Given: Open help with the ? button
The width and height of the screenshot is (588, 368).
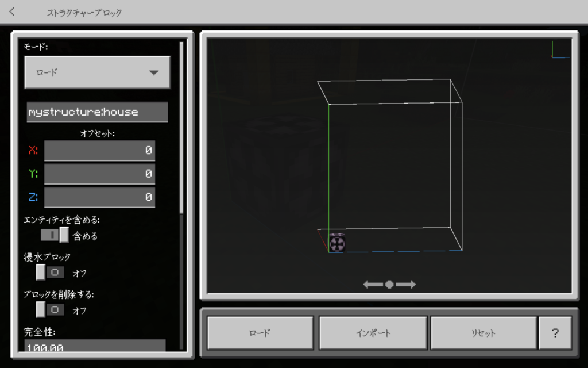Looking at the screenshot, I should (555, 333).
